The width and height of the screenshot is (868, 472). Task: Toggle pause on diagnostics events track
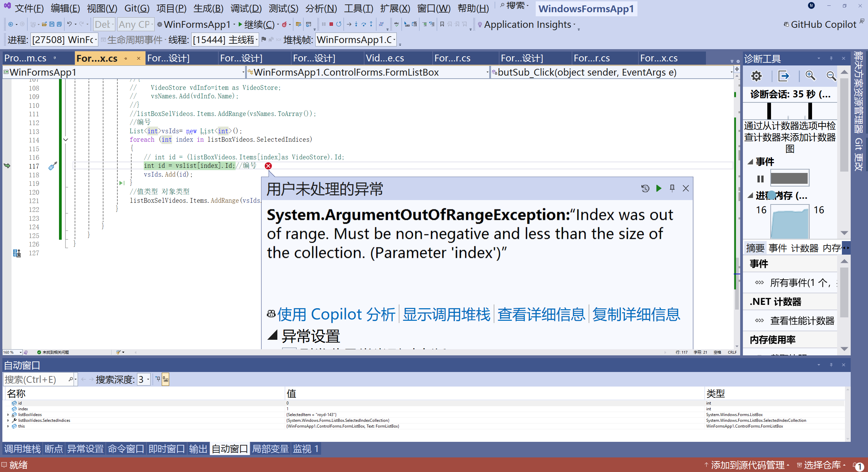point(760,179)
